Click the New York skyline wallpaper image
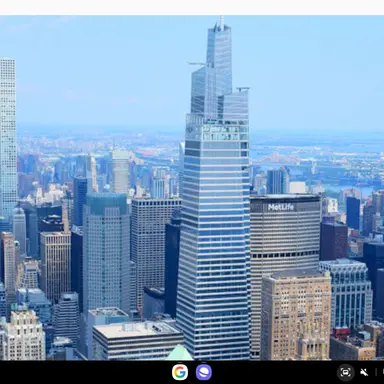 (x=192, y=188)
